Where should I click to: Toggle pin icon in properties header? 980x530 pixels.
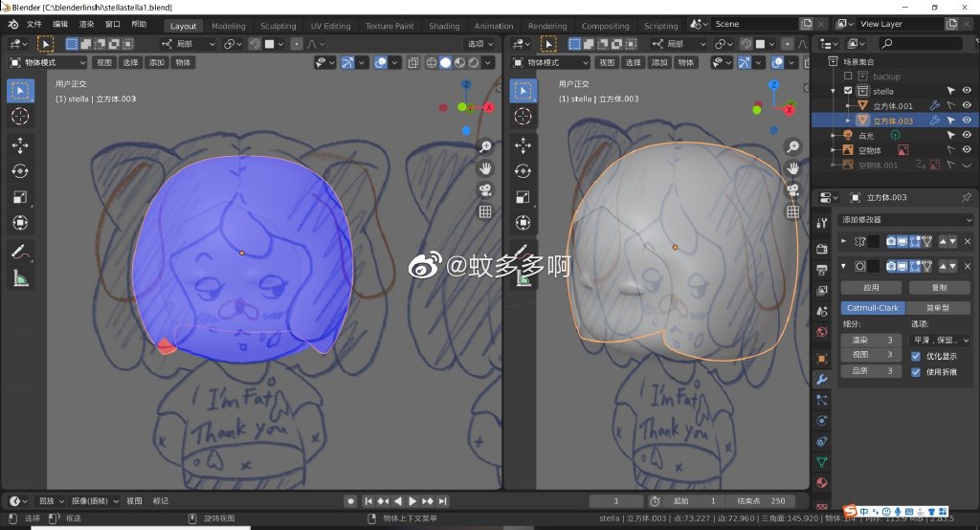click(967, 197)
